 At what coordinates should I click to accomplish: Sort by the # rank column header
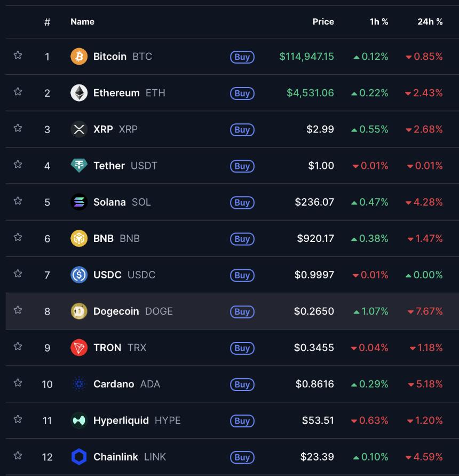point(47,22)
